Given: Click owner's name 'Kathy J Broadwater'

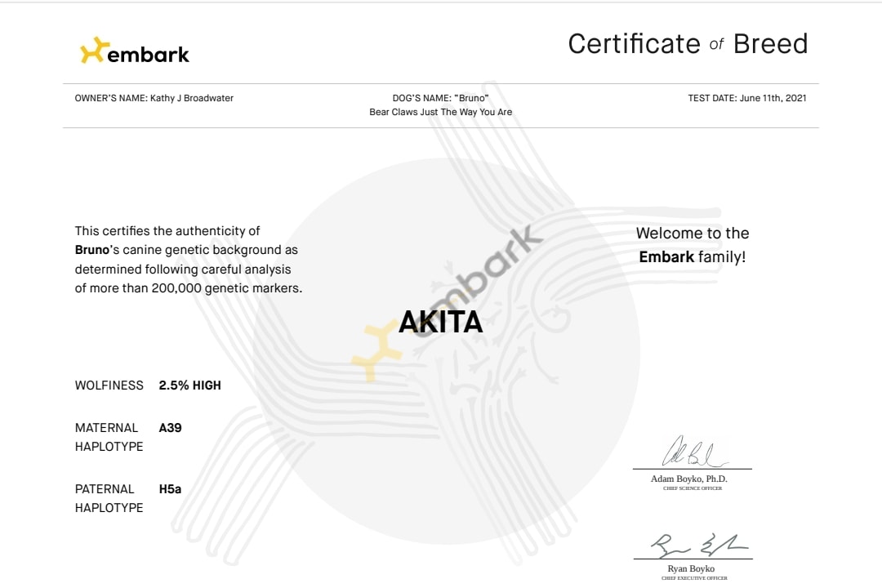Looking at the screenshot, I should [x=191, y=98].
